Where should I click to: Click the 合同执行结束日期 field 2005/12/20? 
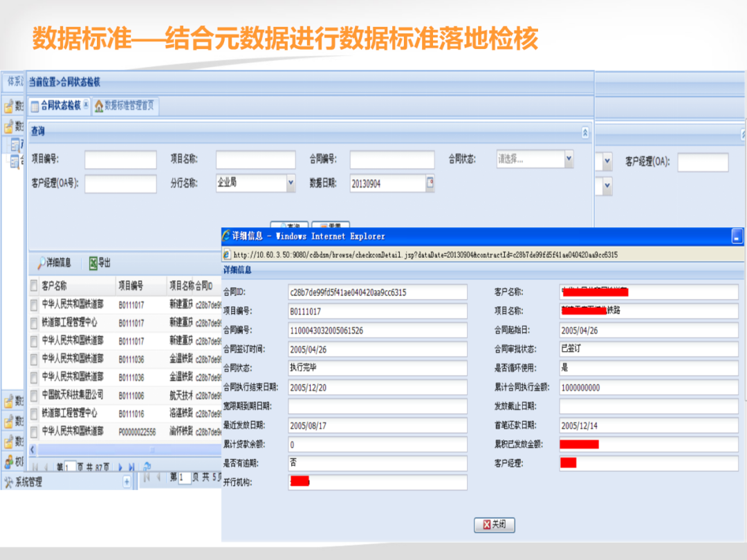point(378,388)
